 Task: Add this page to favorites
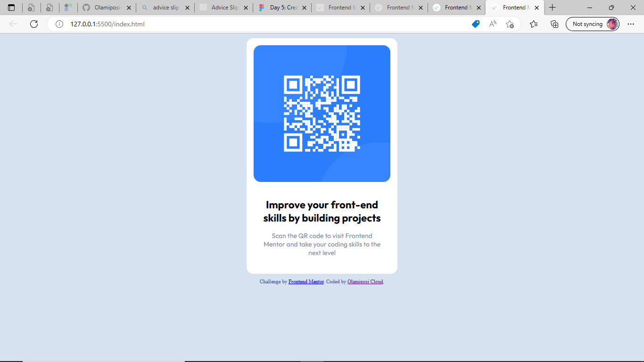click(x=510, y=24)
